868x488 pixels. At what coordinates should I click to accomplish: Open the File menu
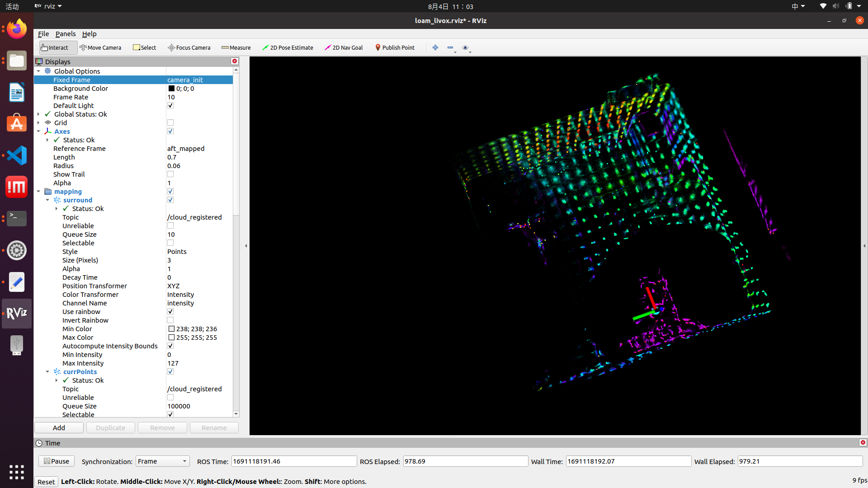[x=43, y=34]
